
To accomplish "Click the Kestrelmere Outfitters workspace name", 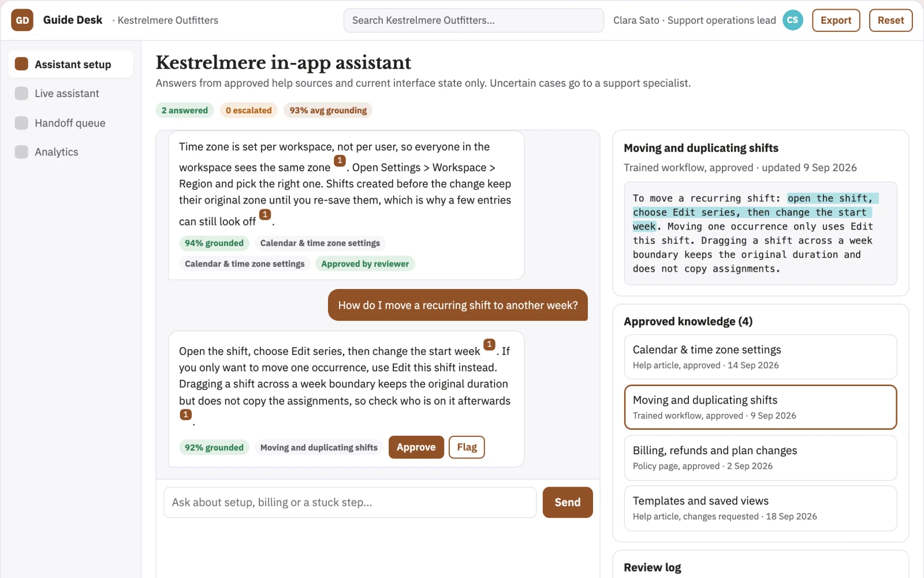I will click(x=167, y=20).
